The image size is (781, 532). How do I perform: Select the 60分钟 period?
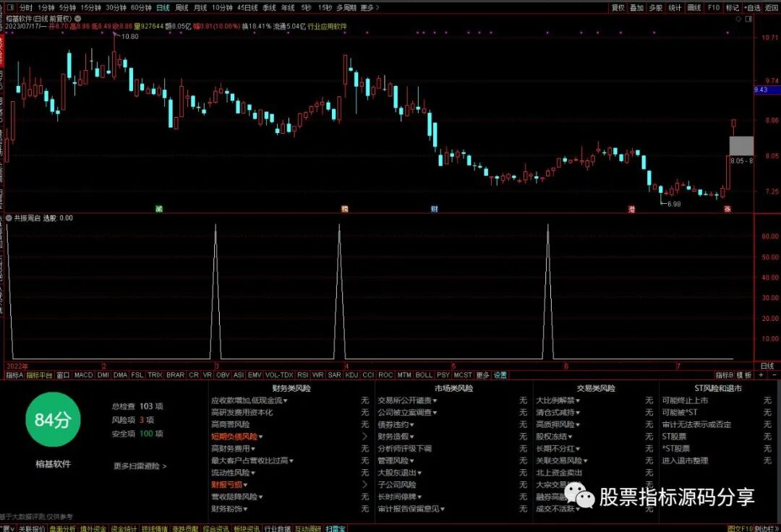point(141,7)
